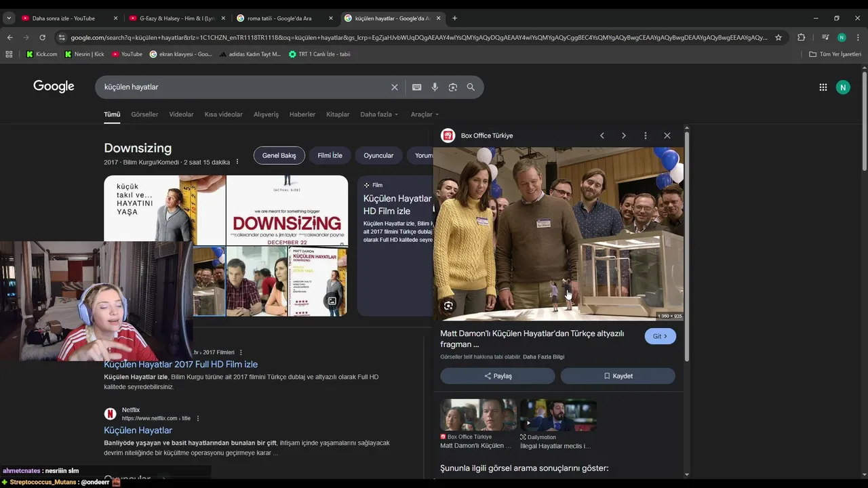Open the tab search dropdown
Screen dimensions: 868x488
click(x=9, y=18)
